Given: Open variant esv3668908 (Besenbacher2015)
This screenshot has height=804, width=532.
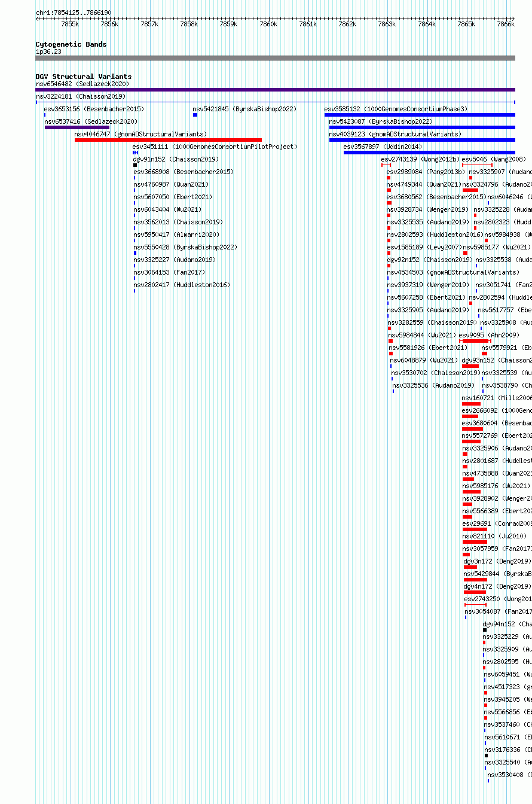Looking at the screenshot, I should [x=184, y=172].
